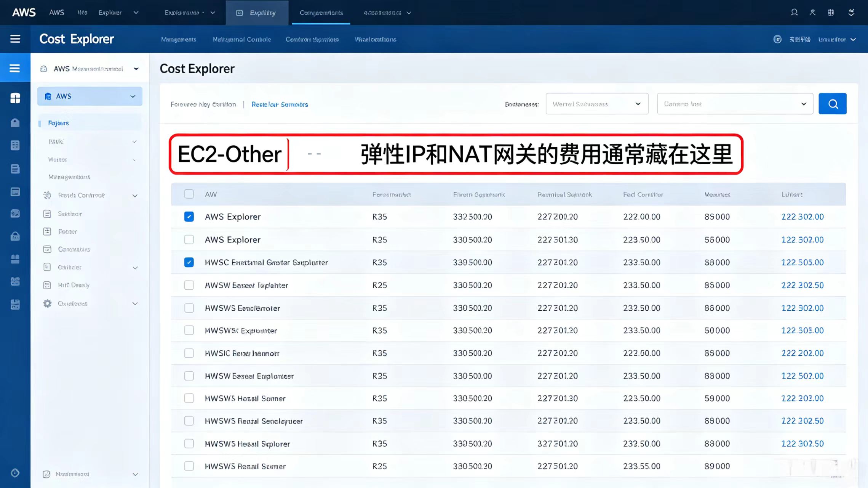Click the hamburger menu beside the Cost Explorer header title
This screenshot has height=488, width=868.
(15, 39)
